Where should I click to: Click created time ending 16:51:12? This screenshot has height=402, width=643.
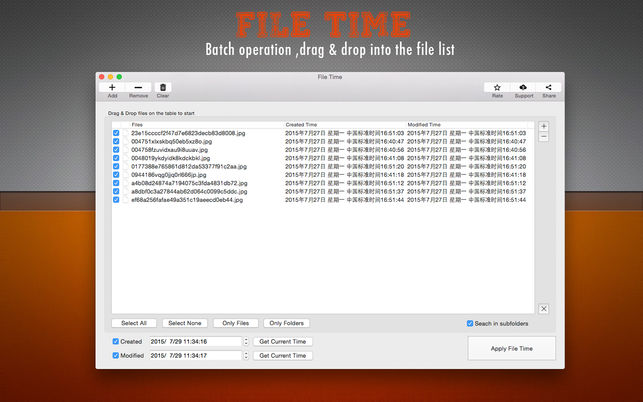coord(344,183)
